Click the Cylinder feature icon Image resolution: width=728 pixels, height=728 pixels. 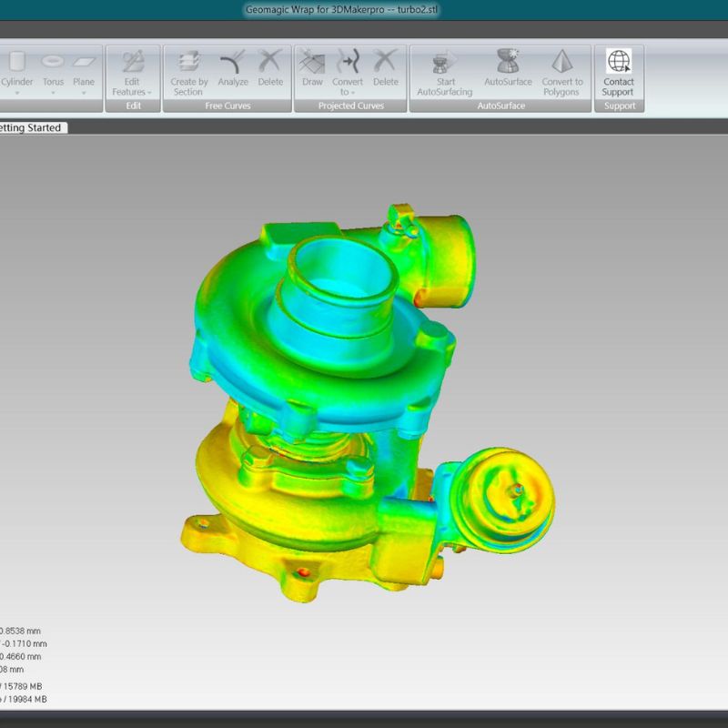16,64
